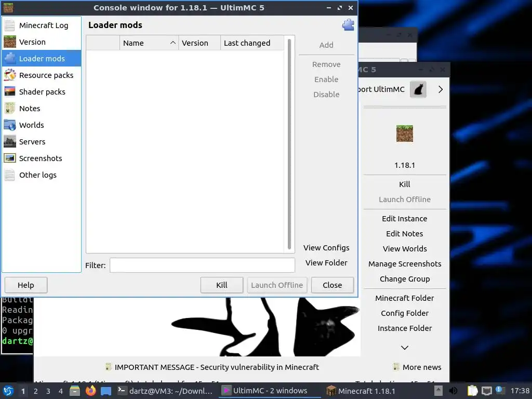532x399 pixels.
Task: Click the Servers icon in sidebar
Action: (10, 142)
